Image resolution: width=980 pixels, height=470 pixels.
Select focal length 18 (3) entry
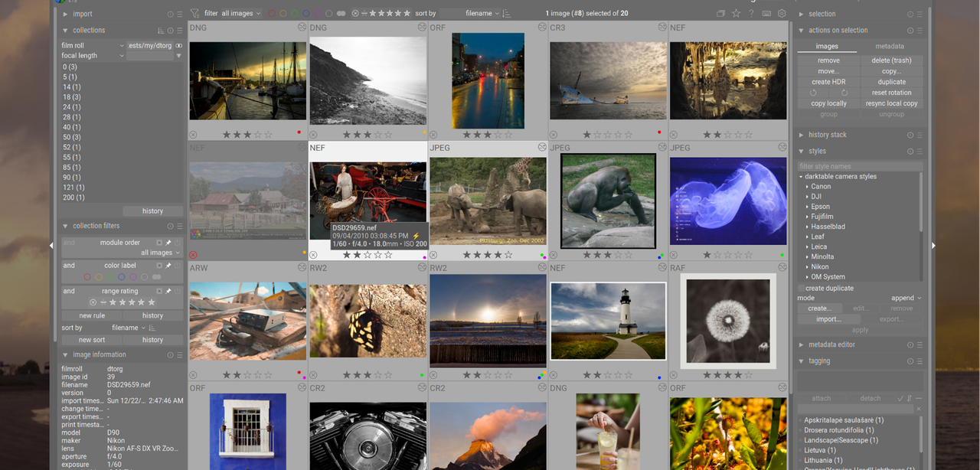click(71, 97)
